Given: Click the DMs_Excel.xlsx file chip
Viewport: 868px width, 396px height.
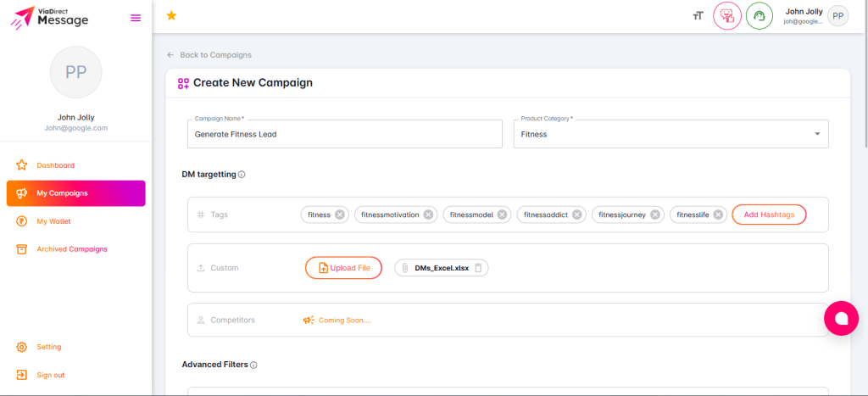Looking at the screenshot, I should (441, 268).
